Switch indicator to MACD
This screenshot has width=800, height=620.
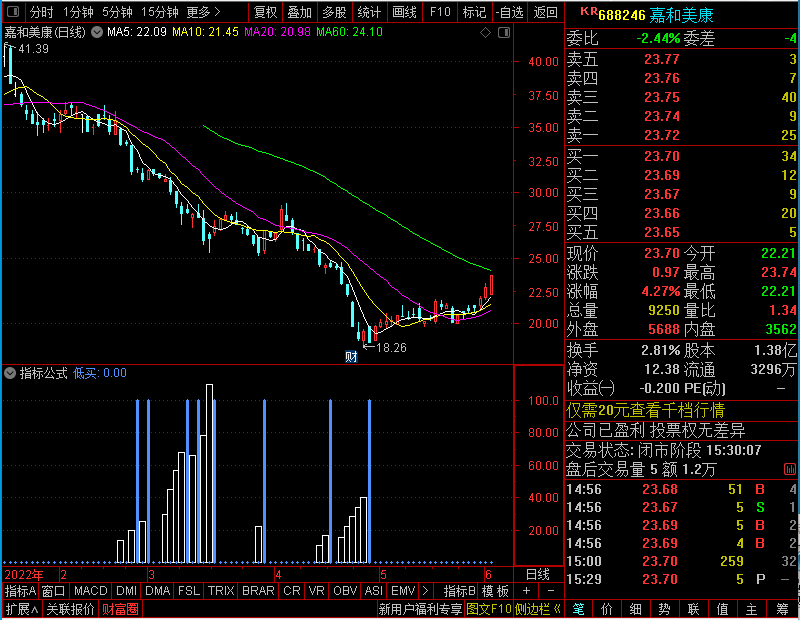(91, 591)
